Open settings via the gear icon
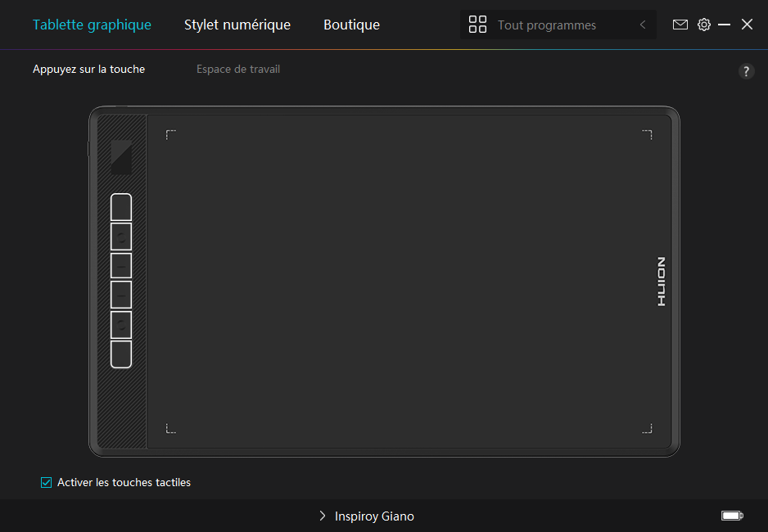Viewport: 768px width, 532px height. coord(703,25)
